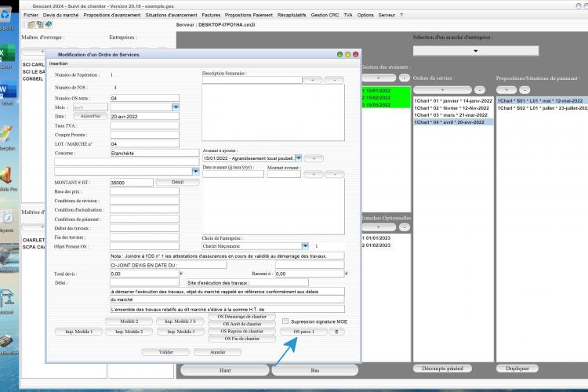Click the plus button next to Avenant à ajouter
This screenshot has height=392, width=588.
tap(314, 158)
